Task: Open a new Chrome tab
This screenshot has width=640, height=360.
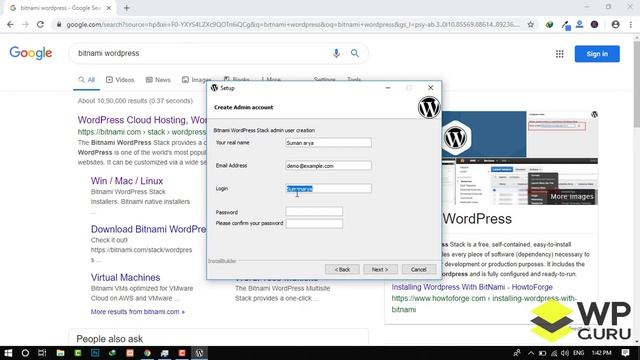Action: tap(127, 8)
